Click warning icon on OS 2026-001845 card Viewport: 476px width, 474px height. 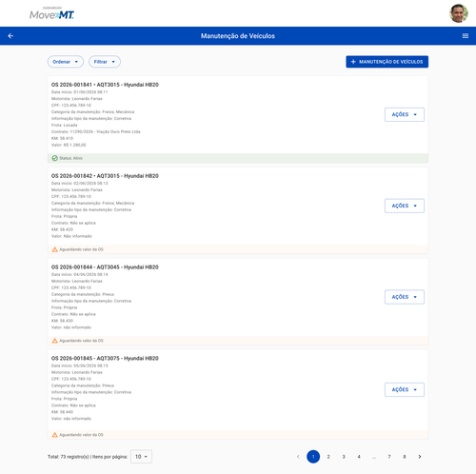(54, 435)
